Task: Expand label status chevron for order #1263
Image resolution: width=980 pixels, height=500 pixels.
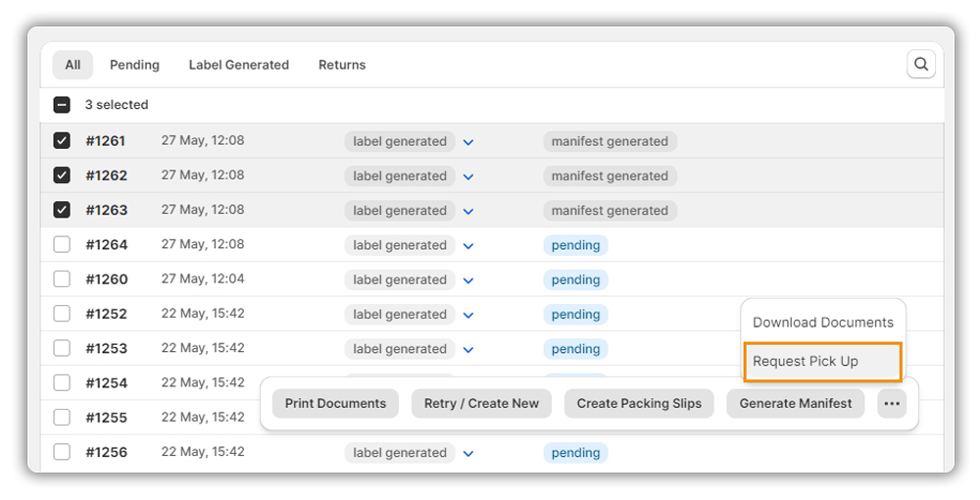Action: (x=468, y=211)
